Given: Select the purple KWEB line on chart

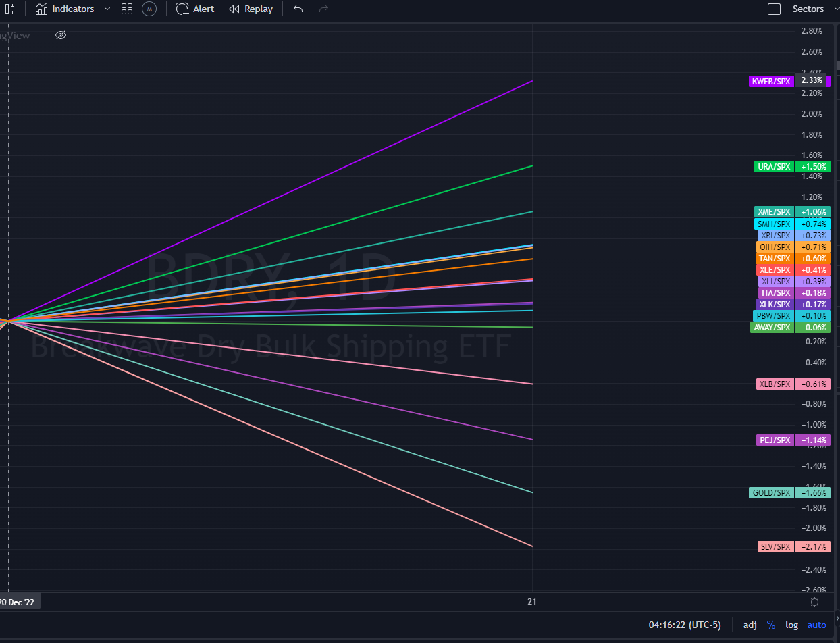Looking at the screenshot, I should coord(270,201).
